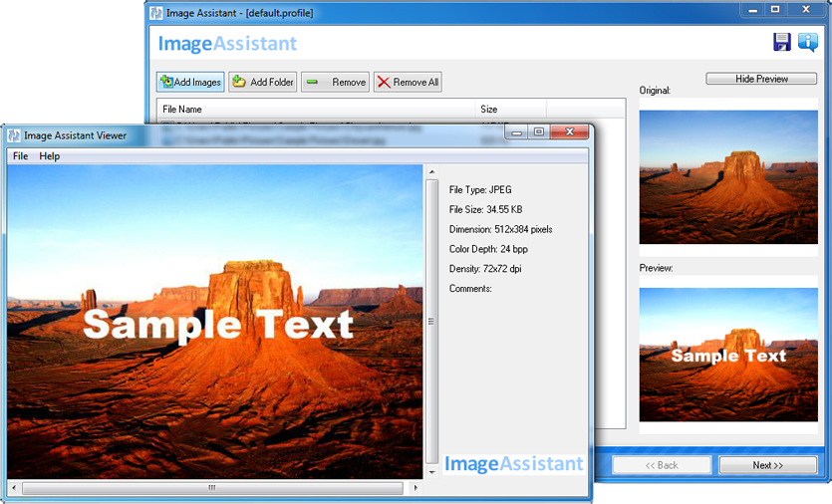832x504 pixels.
Task: Click the viewer's horizontal scrollbar right arrow
Action: [x=414, y=488]
